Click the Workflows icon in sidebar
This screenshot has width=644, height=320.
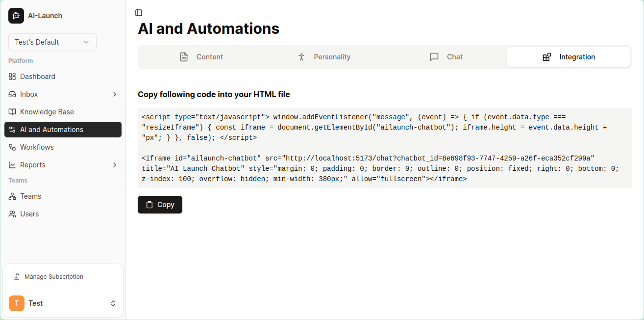12,147
